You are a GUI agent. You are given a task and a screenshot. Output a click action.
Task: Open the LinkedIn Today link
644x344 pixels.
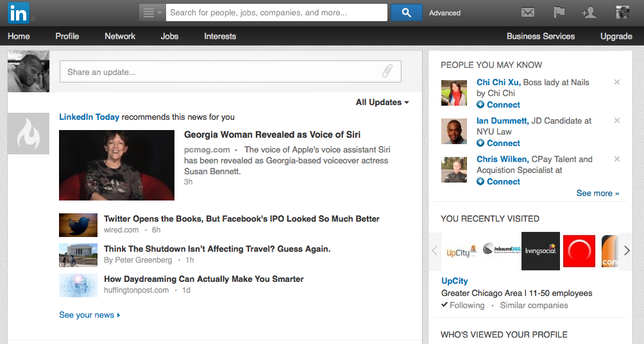89,117
